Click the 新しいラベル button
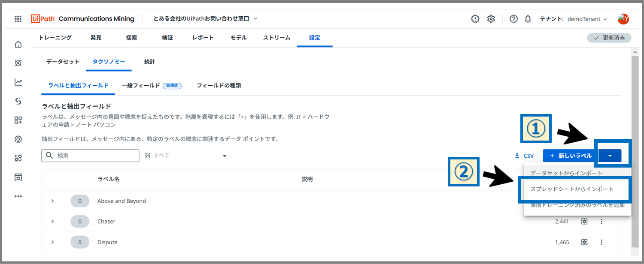 571,156
